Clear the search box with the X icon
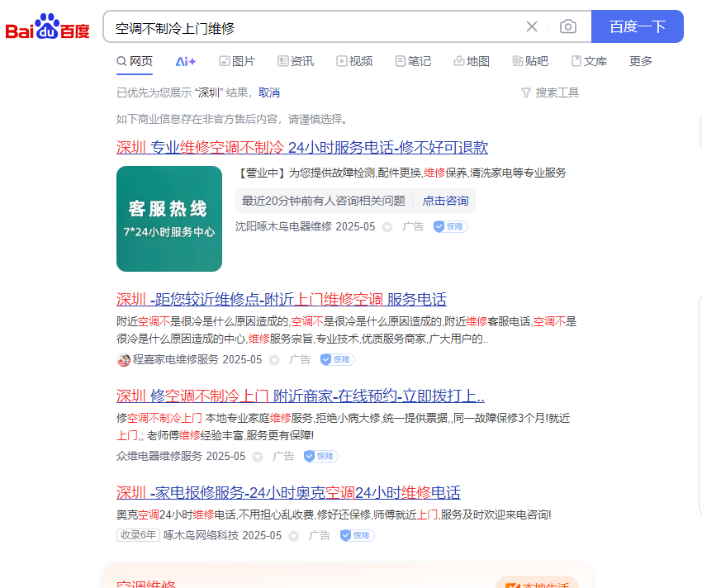This screenshot has width=702, height=588. pos(531,27)
